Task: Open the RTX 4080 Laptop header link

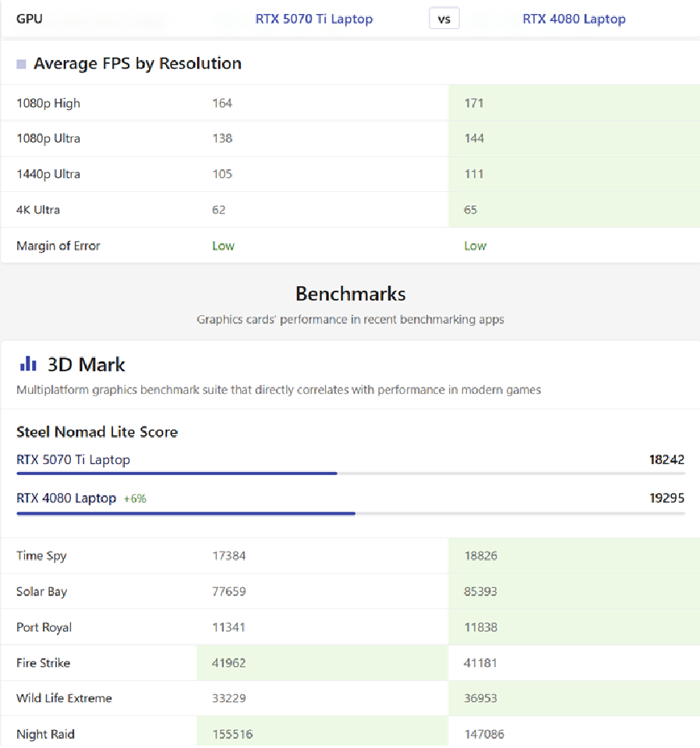Action: pyautogui.click(x=574, y=19)
